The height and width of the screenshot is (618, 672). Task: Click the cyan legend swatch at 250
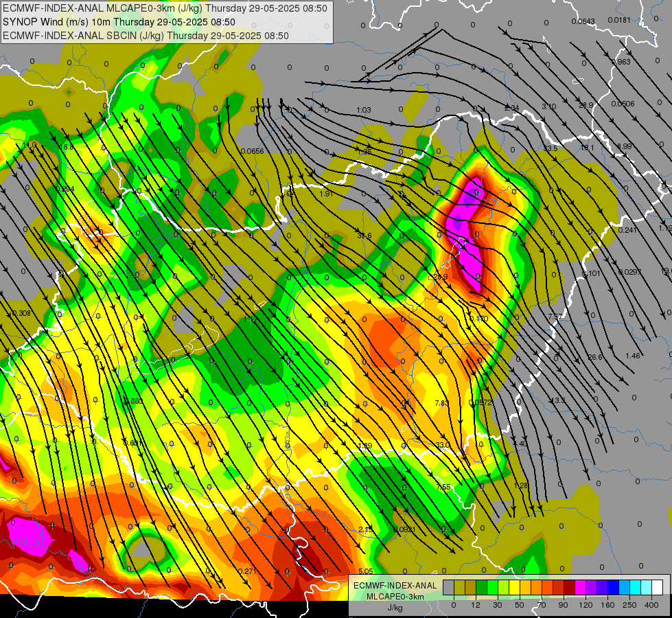[x=636, y=588]
